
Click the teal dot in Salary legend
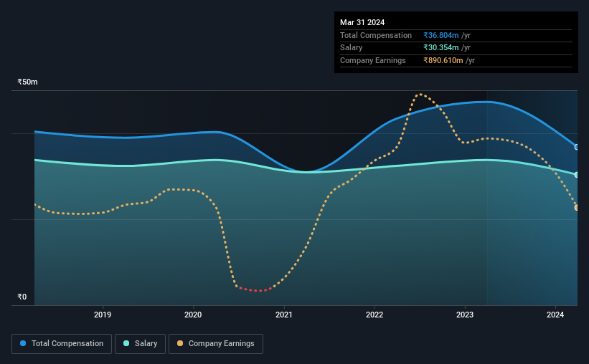(126, 343)
